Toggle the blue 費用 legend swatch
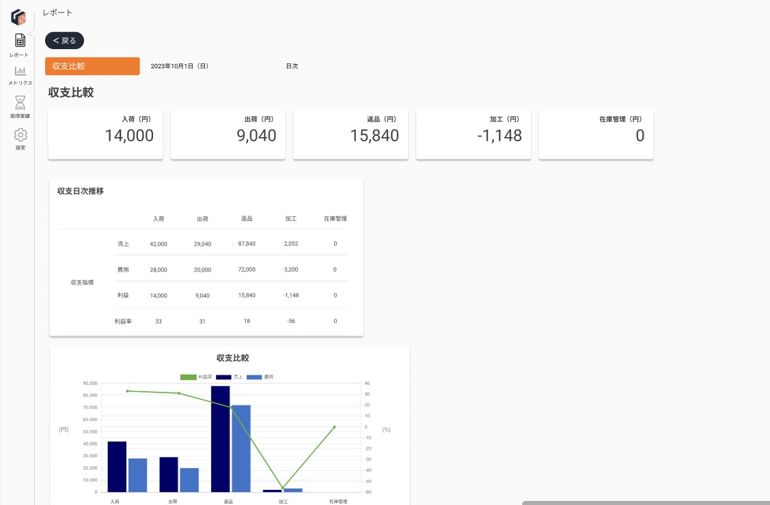Screen dimensions: 770x505 coord(254,377)
